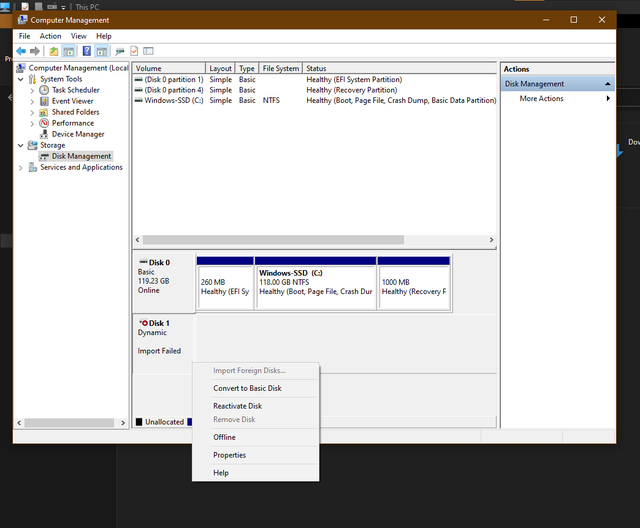
Task: Open This PC quick access toolbar dropdown
Action: click(x=63, y=7)
